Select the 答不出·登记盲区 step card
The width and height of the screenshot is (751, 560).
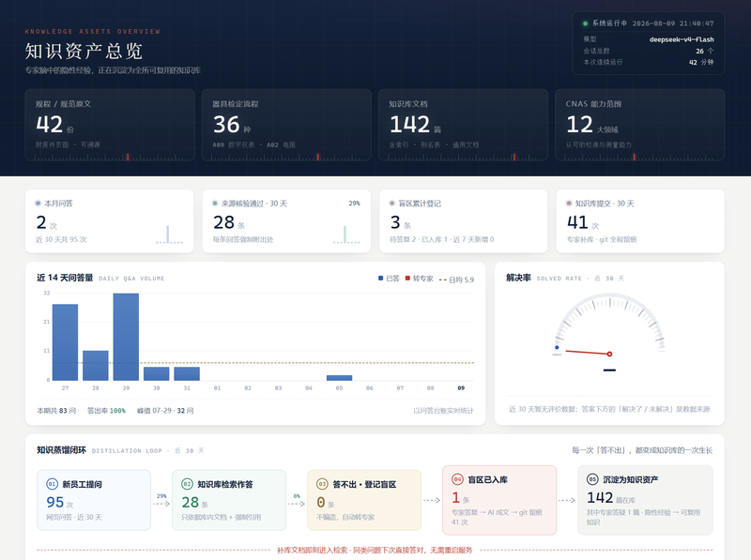(364, 500)
